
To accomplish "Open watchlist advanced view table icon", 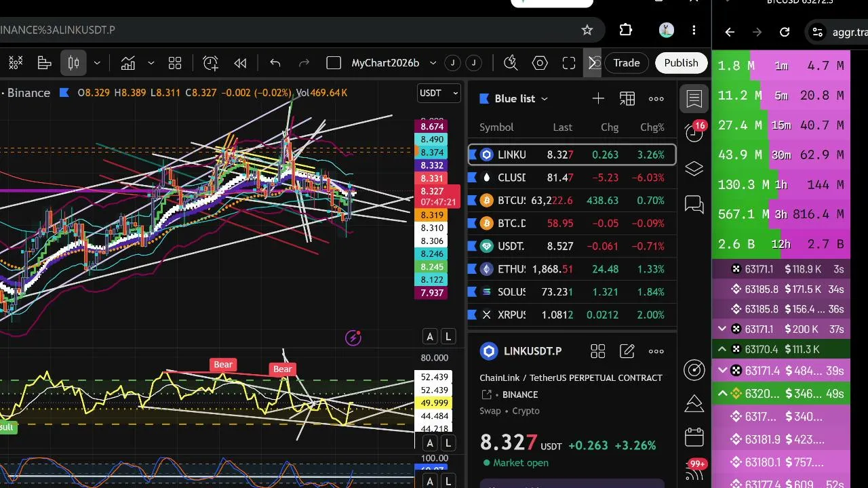I will [627, 99].
